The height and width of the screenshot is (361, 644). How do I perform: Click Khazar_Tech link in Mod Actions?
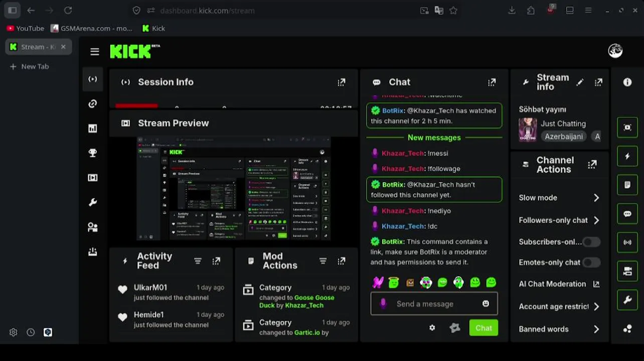(304, 305)
